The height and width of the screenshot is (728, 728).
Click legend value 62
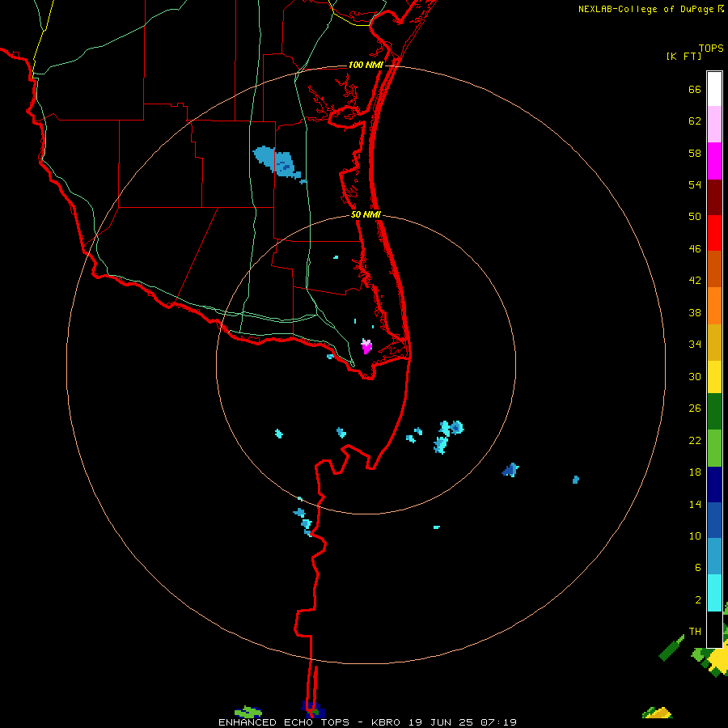(695, 121)
